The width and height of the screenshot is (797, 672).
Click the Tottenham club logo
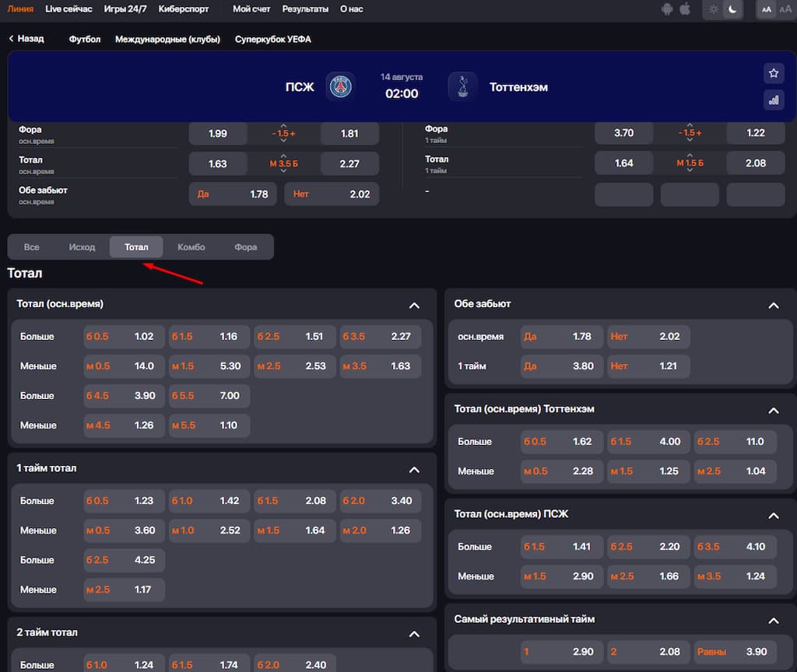[x=462, y=87]
